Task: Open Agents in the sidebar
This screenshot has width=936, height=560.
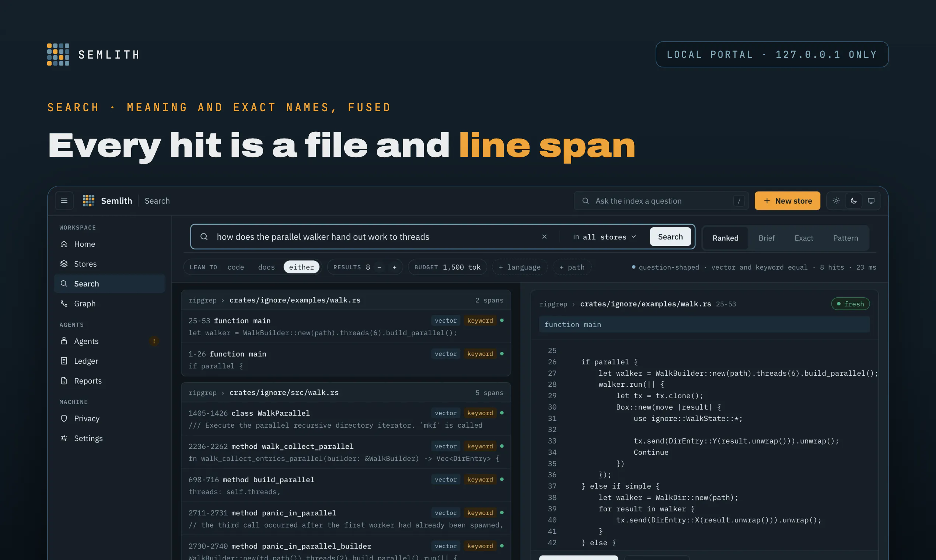Action: click(109, 341)
